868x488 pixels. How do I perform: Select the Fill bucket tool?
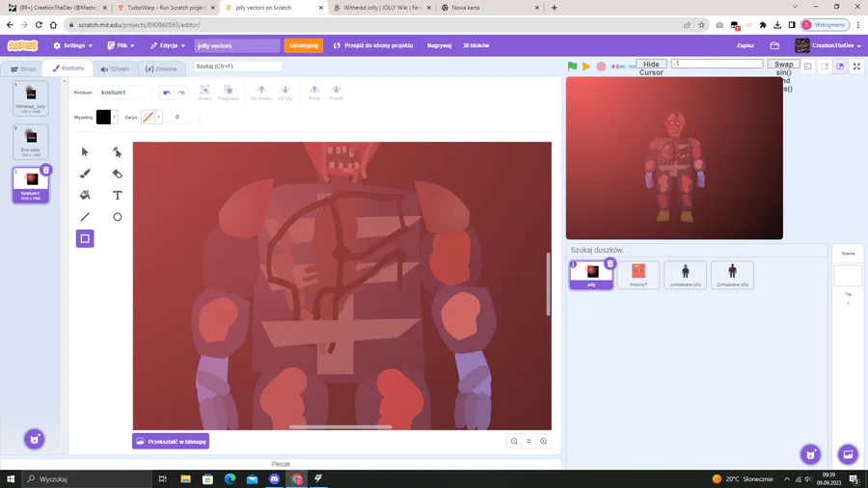coord(85,195)
